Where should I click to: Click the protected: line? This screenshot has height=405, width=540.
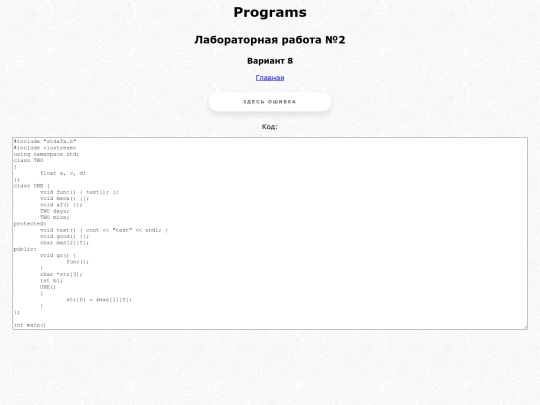point(30,224)
